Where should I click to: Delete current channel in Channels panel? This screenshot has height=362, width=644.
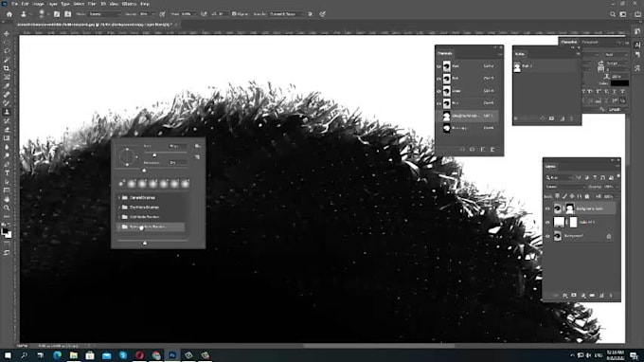[492, 149]
